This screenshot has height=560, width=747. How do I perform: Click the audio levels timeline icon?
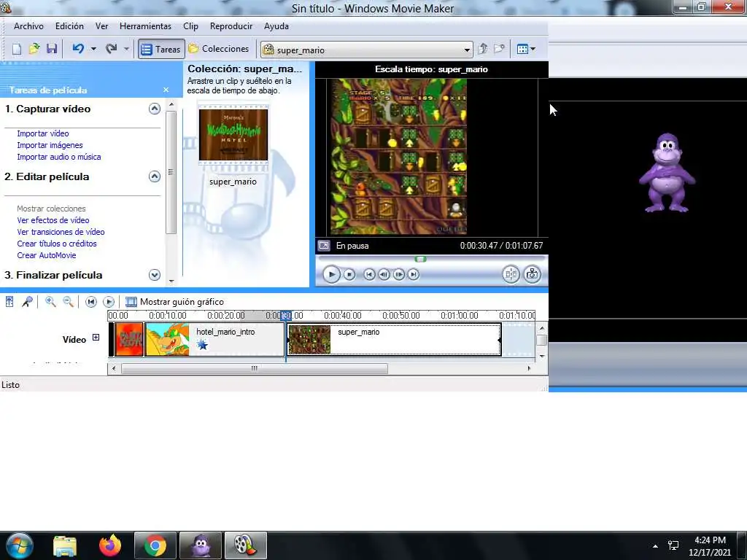(9, 301)
